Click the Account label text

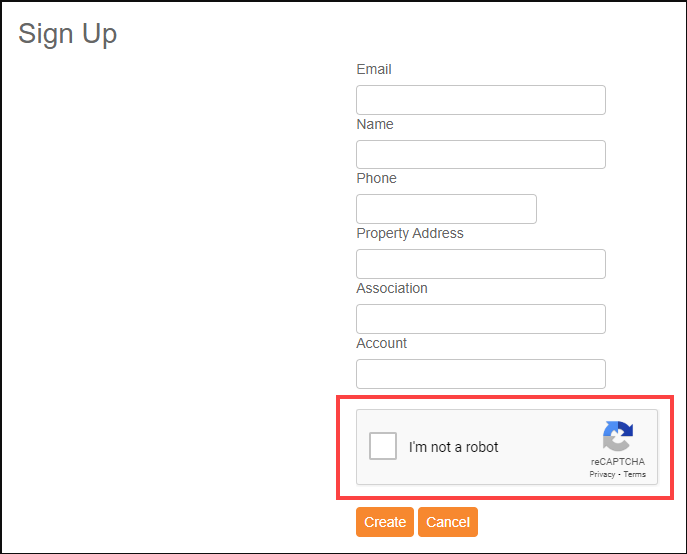(381, 343)
